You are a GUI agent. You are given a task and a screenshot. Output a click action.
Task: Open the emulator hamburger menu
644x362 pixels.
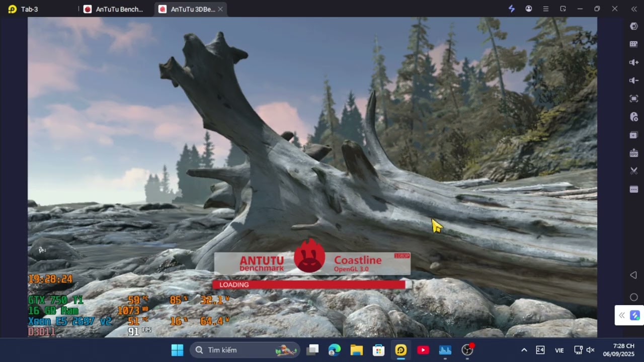pos(546,9)
